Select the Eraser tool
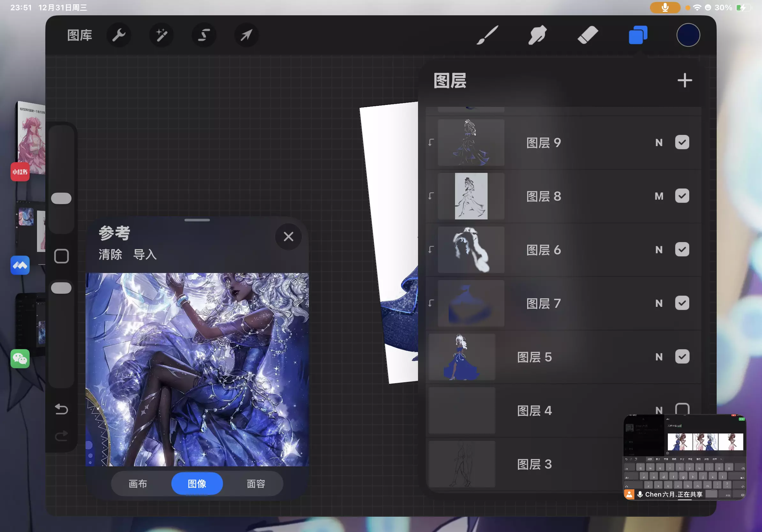 (x=587, y=35)
